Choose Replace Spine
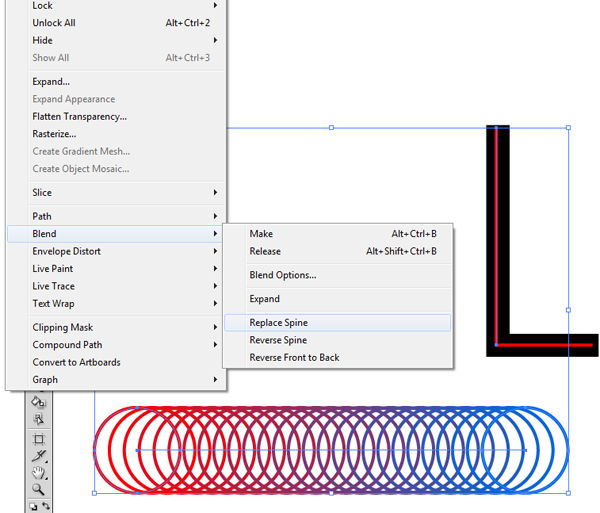This screenshot has width=600, height=513. pyautogui.click(x=338, y=323)
